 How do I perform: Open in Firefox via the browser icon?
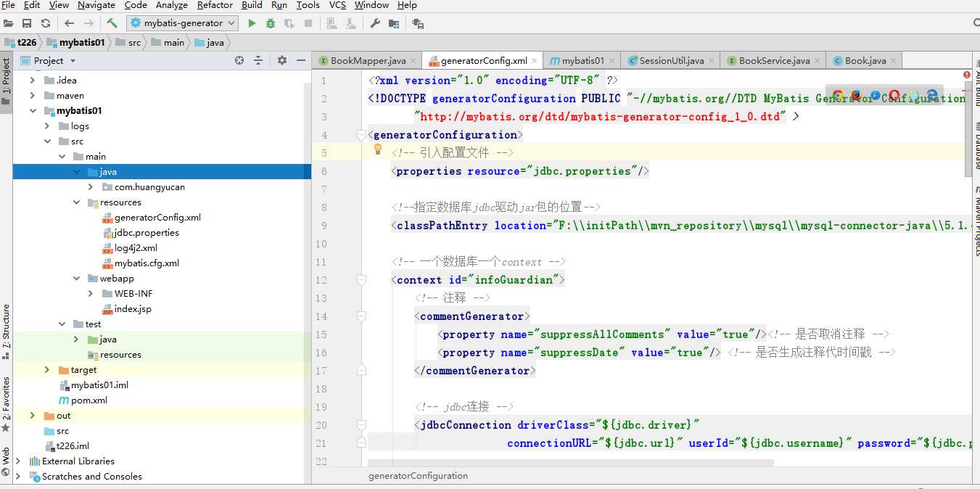857,96
